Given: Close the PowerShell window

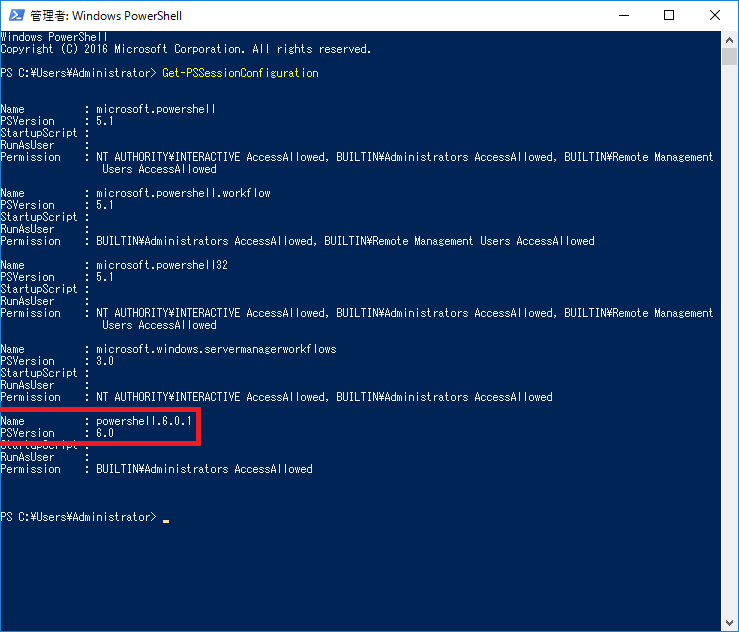Looking at the screenshot, I should pyautogui.click(x=714, y=16).
